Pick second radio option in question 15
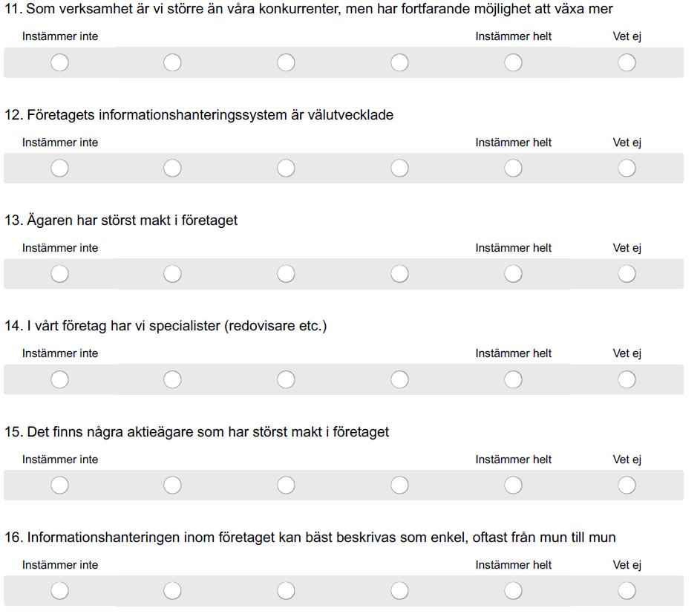 [172, 485]
